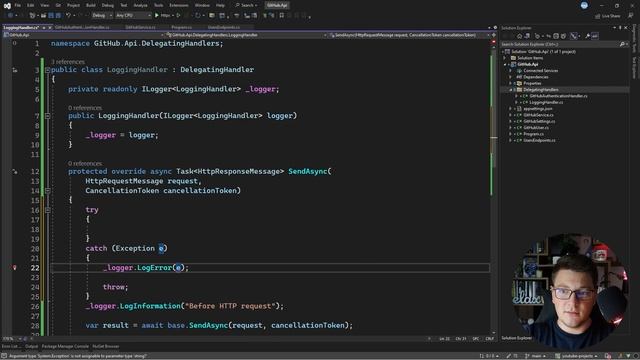Open the Any CPU platform dropdown

(133, 16)
